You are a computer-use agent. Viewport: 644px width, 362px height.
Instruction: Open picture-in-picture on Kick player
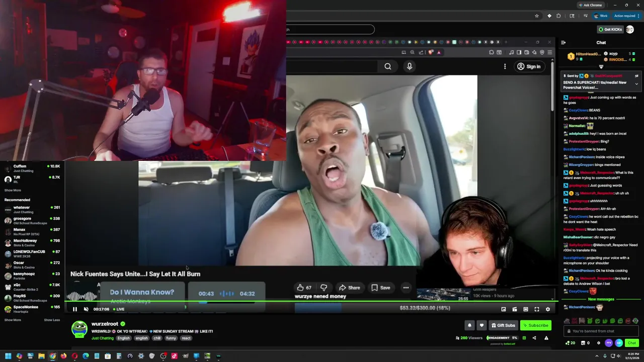504,309
